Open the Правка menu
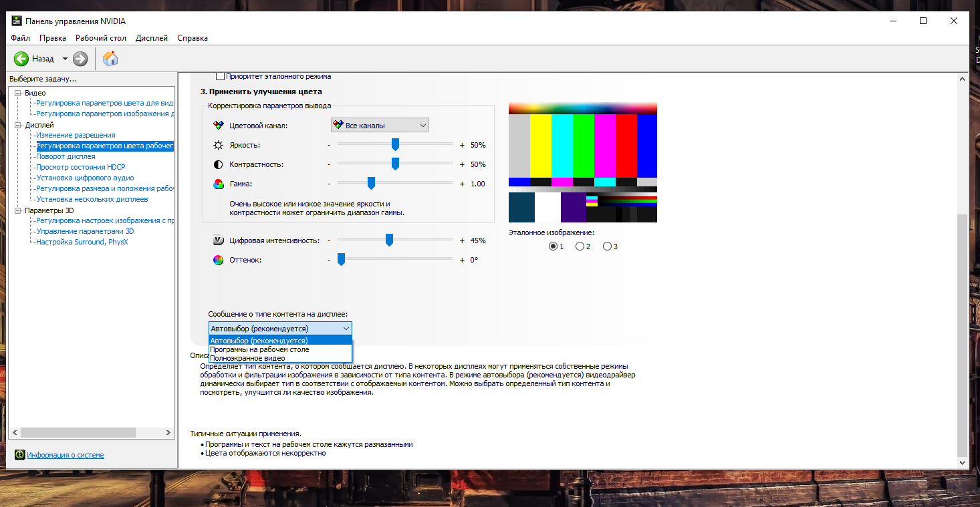The image size is (980, 507). [53, 38]
